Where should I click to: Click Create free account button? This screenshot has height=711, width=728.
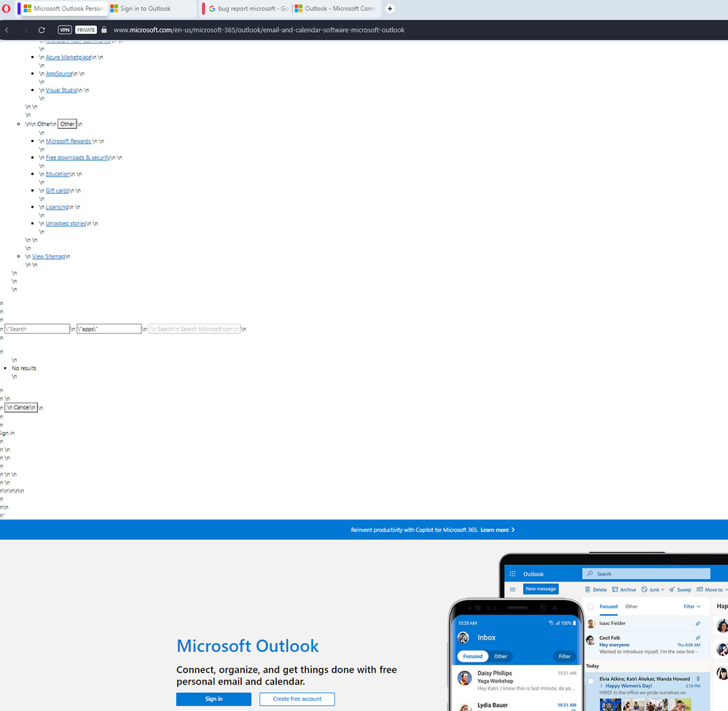[297, 699]
